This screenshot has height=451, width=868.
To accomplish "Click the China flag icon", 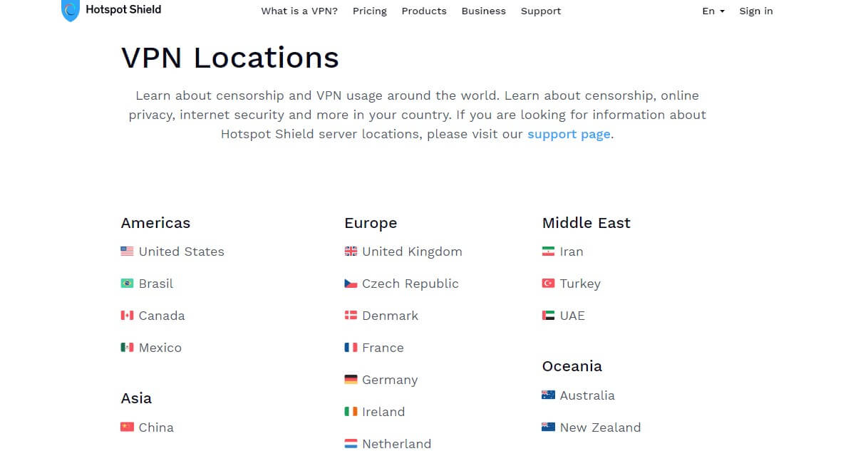I will [127, 427].
